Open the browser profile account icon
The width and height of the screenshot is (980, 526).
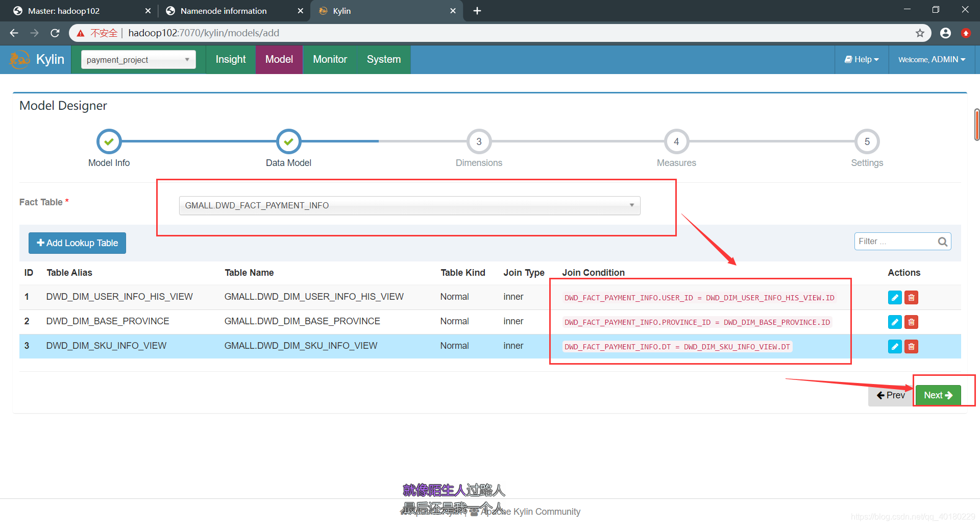click(945, 33)
